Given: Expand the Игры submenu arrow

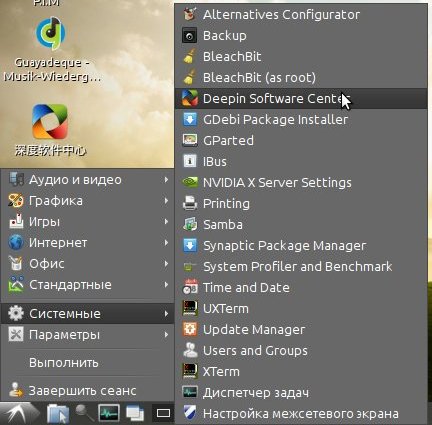Looking at the screenshot, I should click(166, 222).
